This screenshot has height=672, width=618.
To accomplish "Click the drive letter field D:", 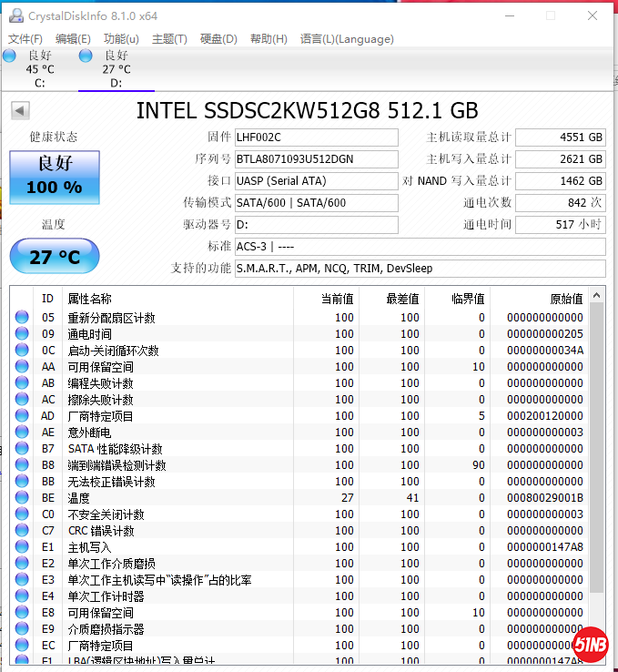I will [x=317, y=225].
